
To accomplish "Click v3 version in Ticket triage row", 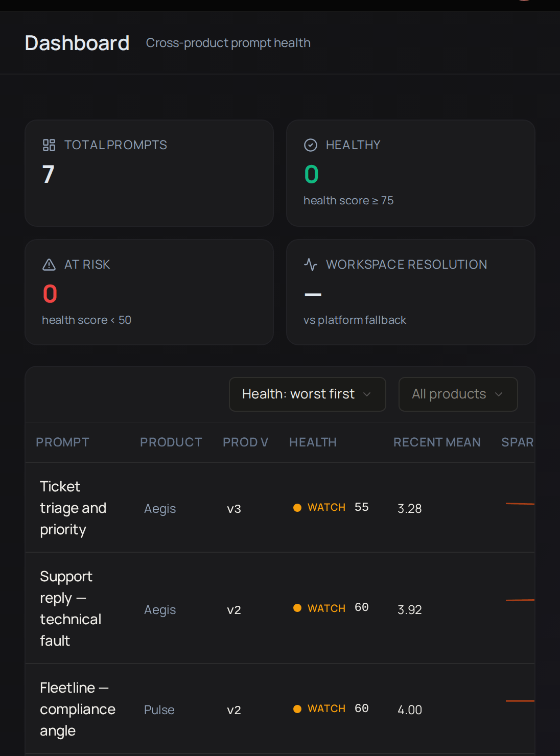I will 234,509.
